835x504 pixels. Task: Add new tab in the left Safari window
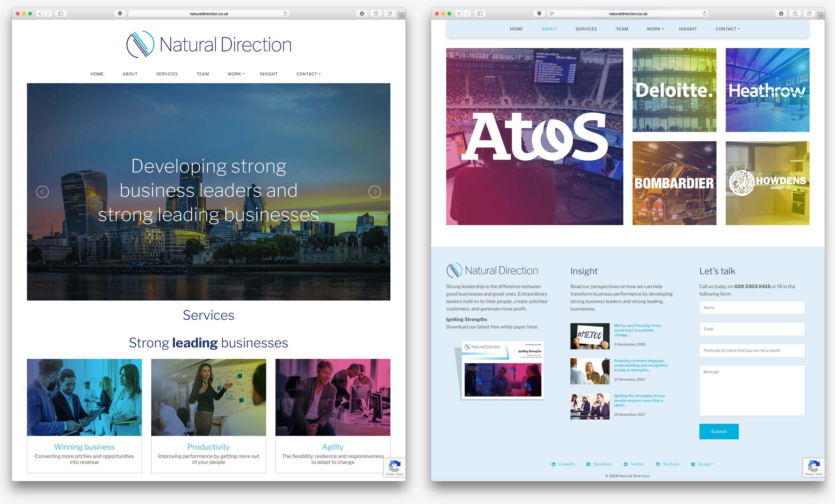click(402, 16)
